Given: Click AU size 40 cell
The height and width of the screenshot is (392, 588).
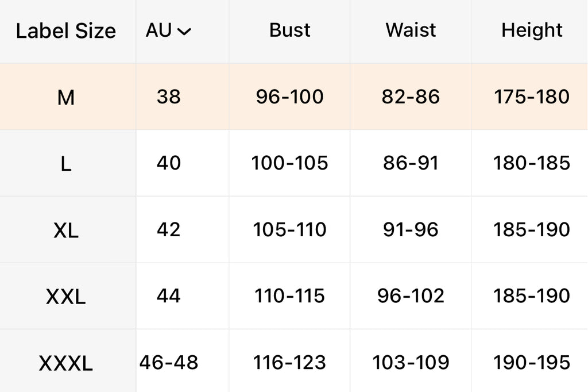Looking at the screenshot, I should 169,163.
